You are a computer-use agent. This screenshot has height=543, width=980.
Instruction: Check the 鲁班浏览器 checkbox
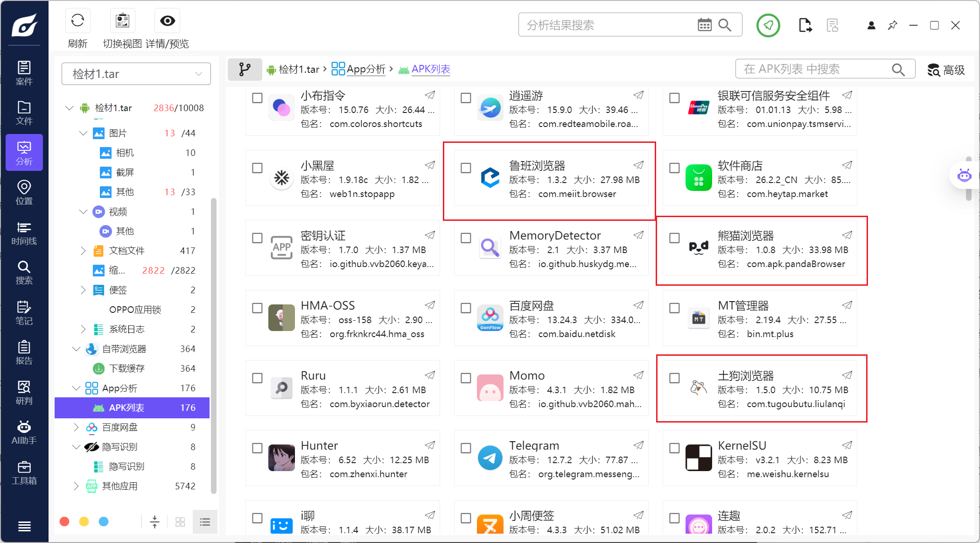click(466, 168)
